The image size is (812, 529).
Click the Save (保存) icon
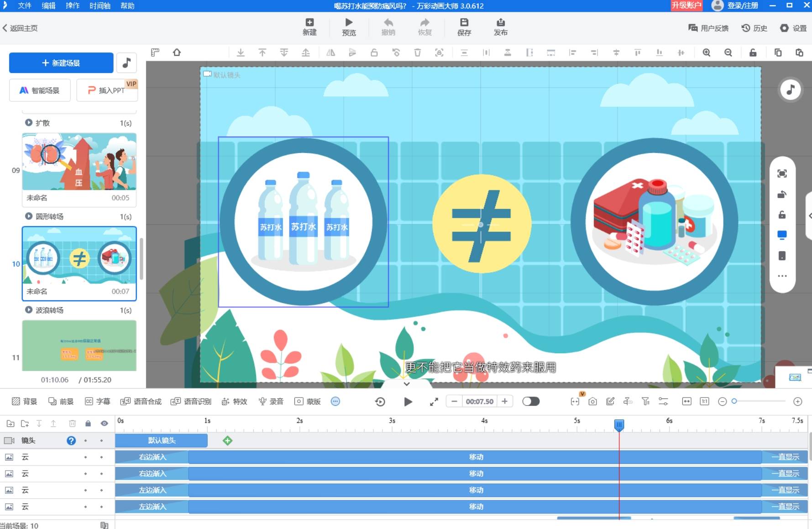tap(464, 22)
